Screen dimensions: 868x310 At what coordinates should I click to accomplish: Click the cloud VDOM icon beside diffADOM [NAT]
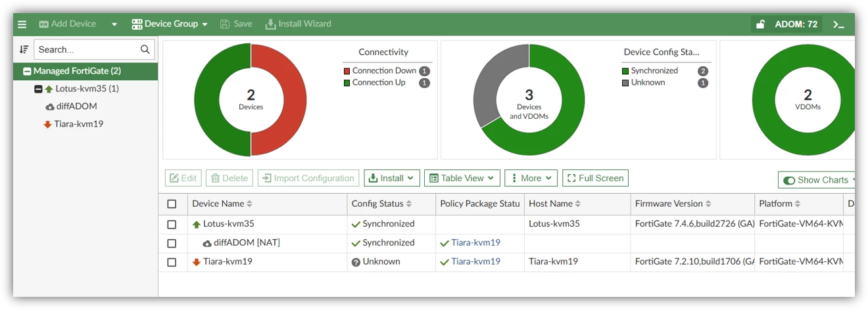pos(207,243)
